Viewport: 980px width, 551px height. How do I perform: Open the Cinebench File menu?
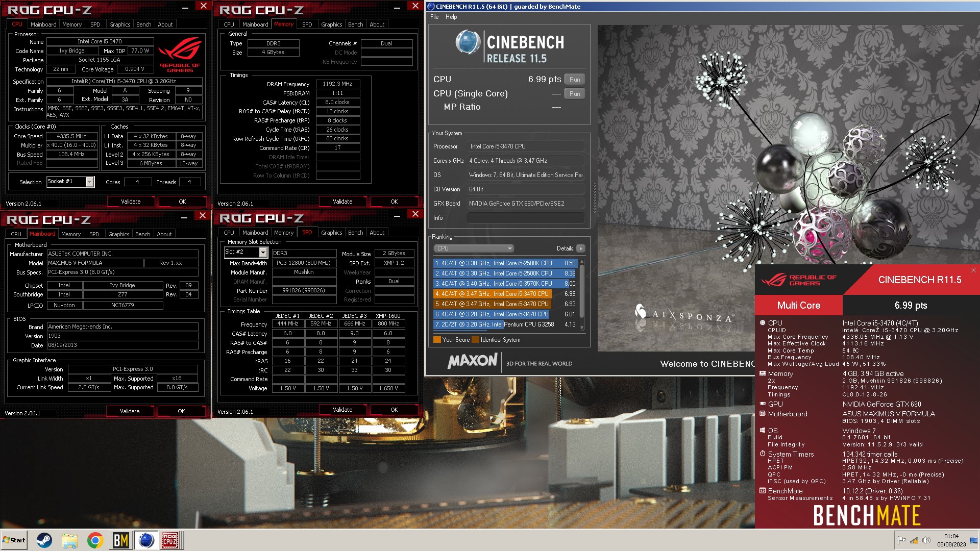point(434,17)
